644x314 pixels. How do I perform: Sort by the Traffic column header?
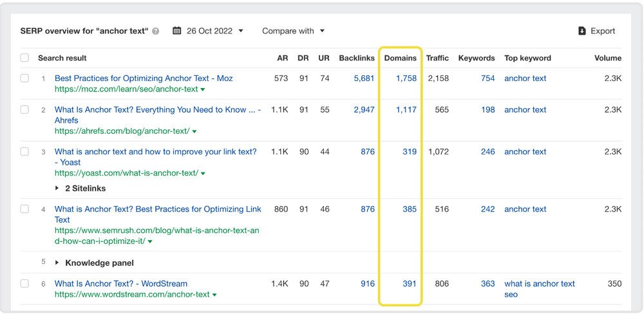click(437, 58)
